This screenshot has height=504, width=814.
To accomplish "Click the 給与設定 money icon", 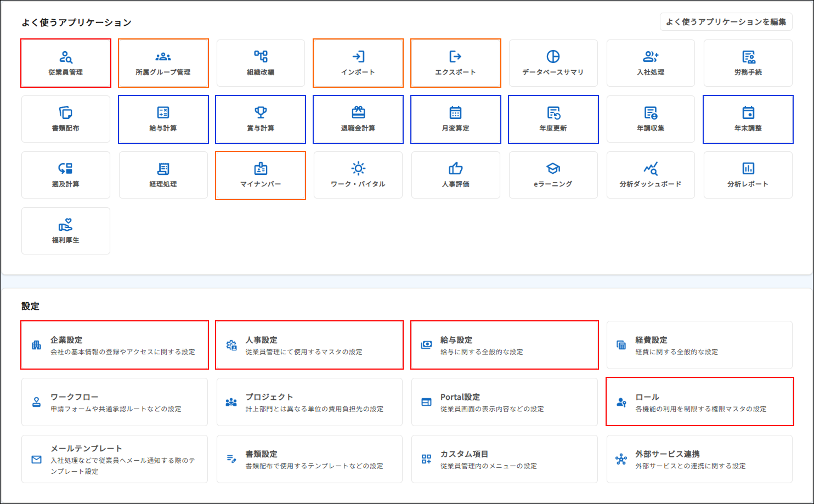I will pyautogui.click(x=426, y=345).
